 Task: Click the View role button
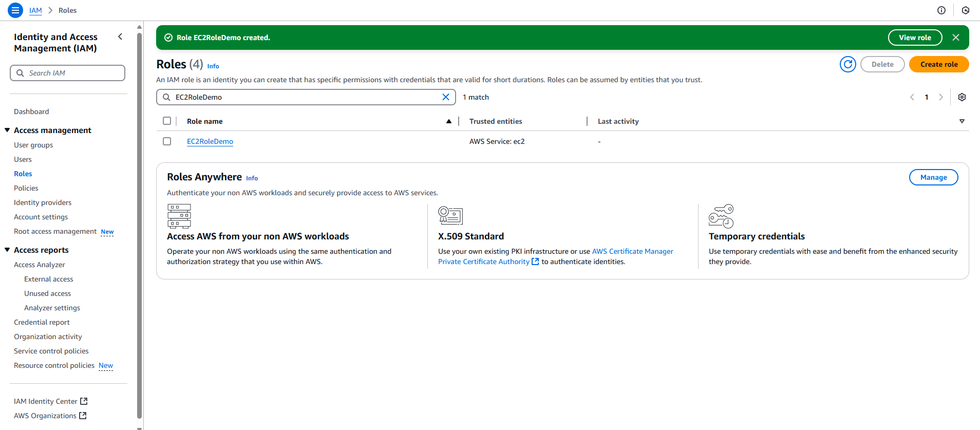click(914, 38)
